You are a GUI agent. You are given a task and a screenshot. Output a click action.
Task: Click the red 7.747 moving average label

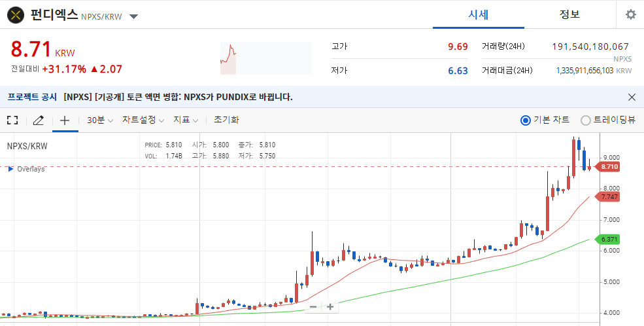point(607,197)
